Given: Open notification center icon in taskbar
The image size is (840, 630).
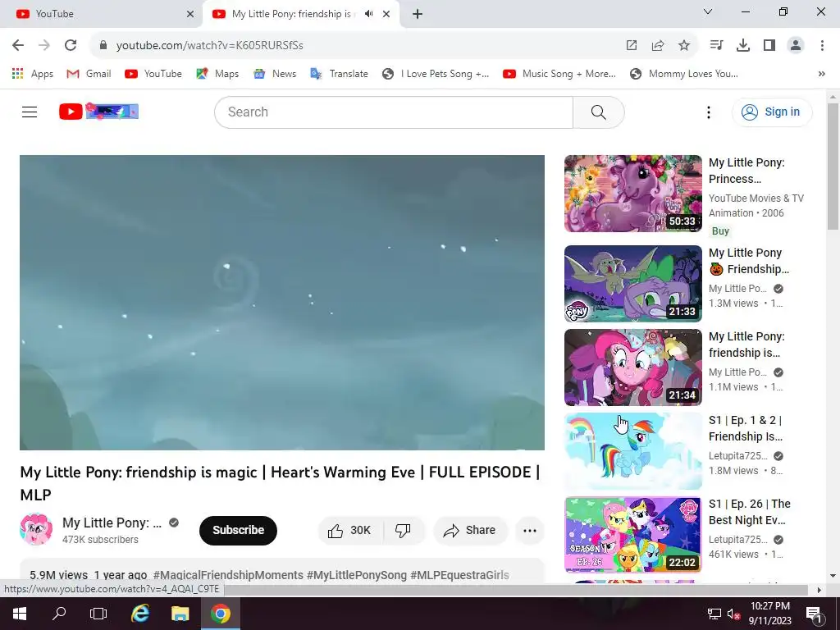Looking at the screenshot, I should pos(813,614).
